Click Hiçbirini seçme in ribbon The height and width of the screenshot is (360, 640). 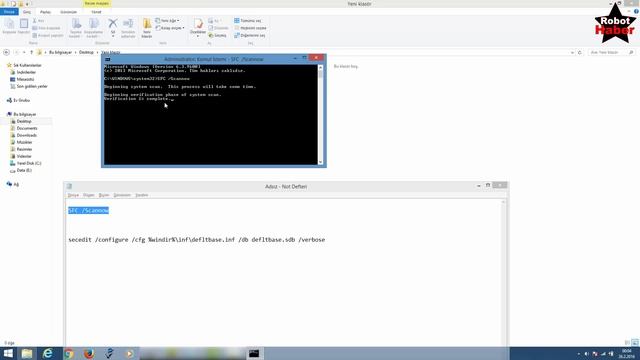[250, 28]
